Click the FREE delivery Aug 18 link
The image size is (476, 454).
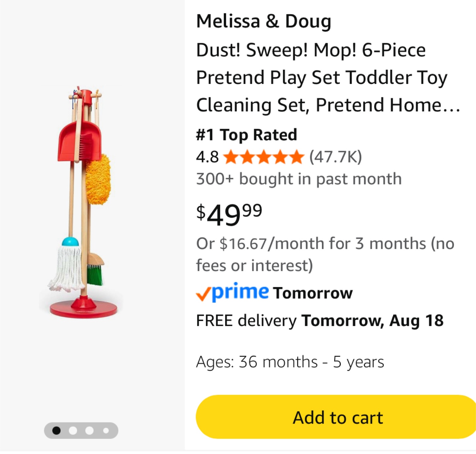pos(320,320)
